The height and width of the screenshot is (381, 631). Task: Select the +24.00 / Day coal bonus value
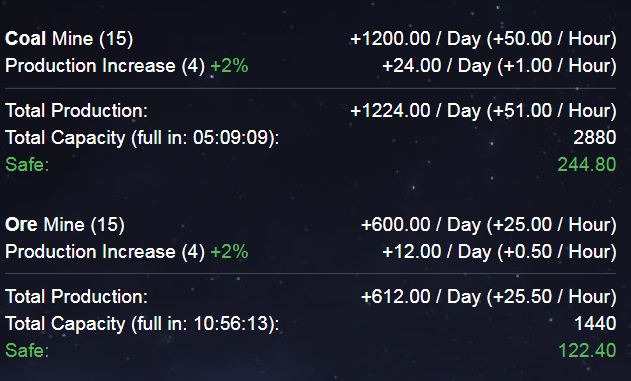click(x=499, y=66)
